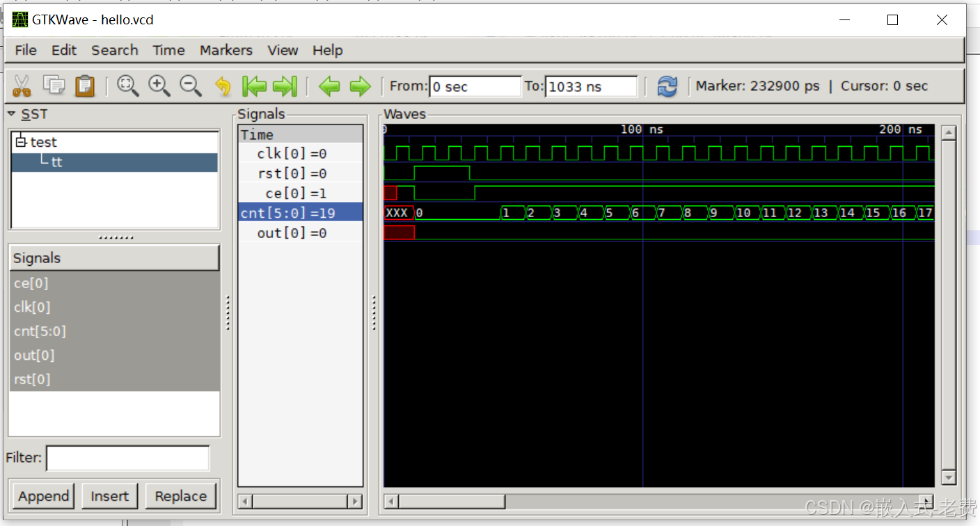This screenshot has height=526, width=980.
Task: Select clk[0] in the SST signal list
Action: pyautogui.click(x=114, y=308)
